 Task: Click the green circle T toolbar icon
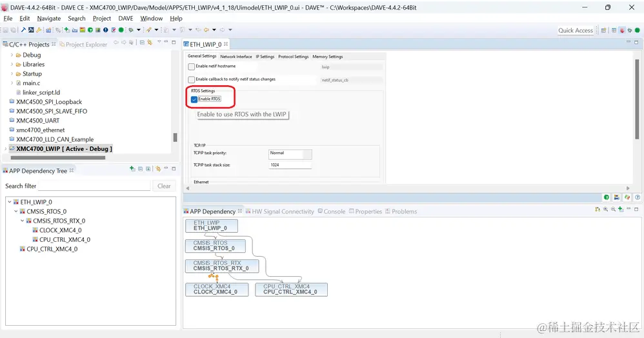90,30
